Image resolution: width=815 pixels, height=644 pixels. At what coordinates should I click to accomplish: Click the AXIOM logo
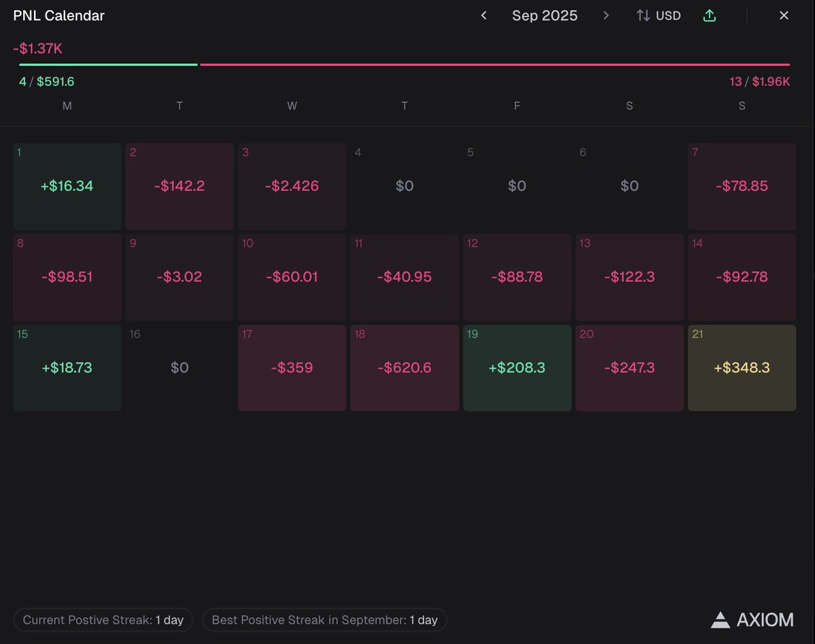click(x=752, y=620)
